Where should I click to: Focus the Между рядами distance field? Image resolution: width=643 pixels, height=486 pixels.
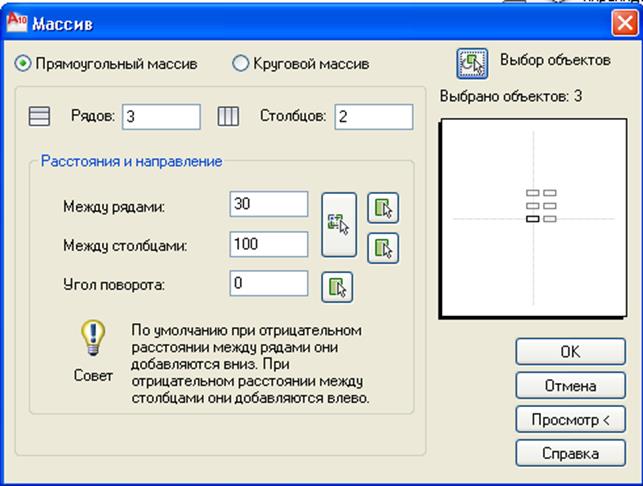[x=269, y=204]
